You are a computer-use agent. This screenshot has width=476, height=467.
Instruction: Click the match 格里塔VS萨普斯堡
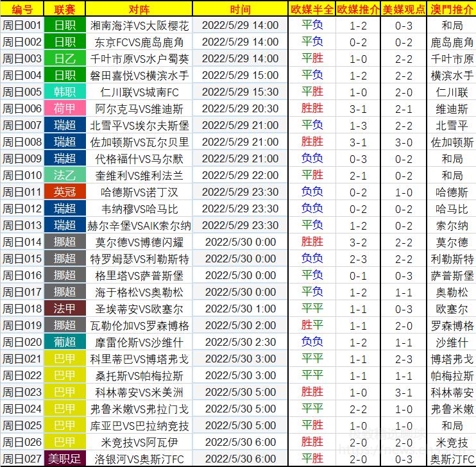click(139, 276)
